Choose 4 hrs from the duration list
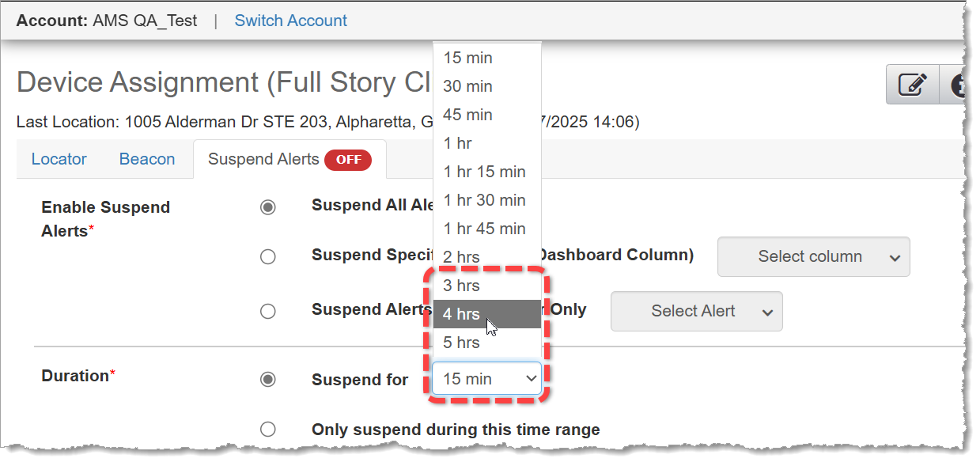Viewport: 980px width, 462px height. (486, 314)
